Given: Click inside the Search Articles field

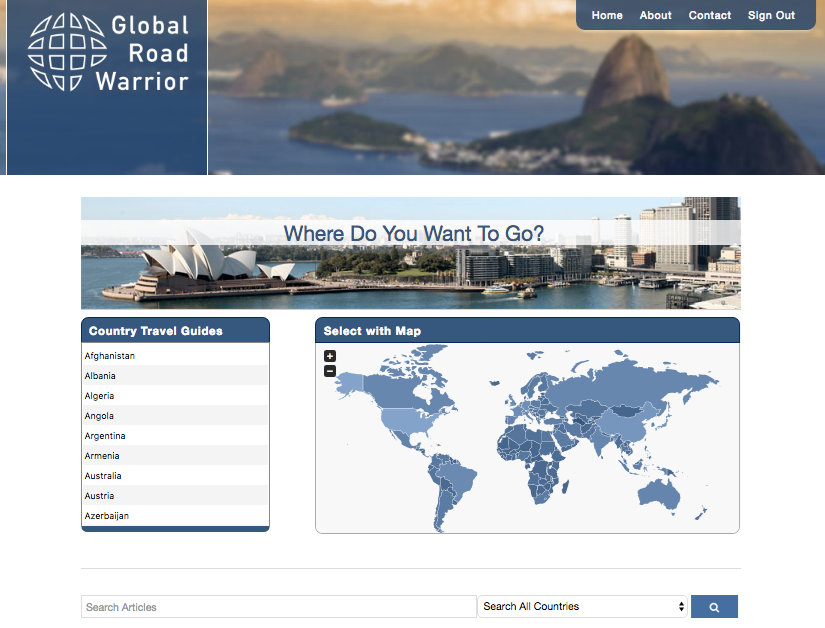Looking at the screenshot, I should click(x=278, y=607).
